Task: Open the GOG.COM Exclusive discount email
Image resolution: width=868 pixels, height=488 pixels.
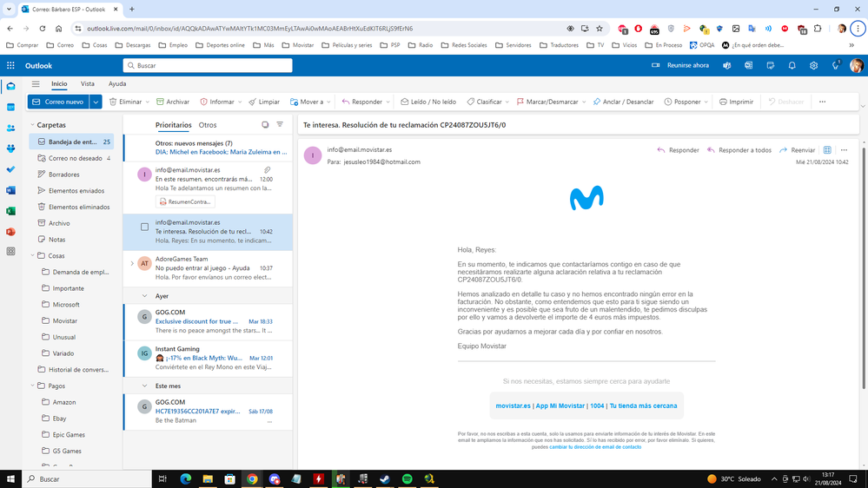Action: click(209, 321)
